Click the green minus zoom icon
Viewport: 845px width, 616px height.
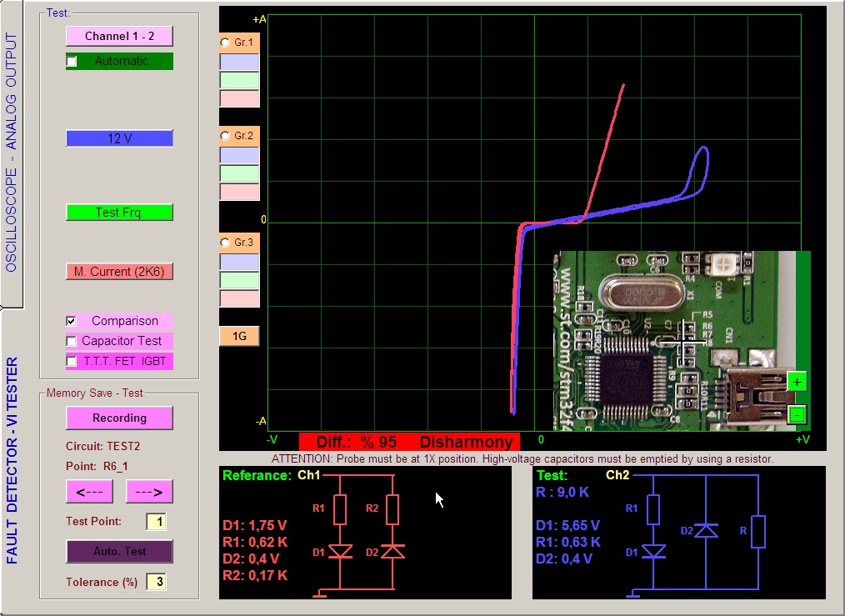pyautogui.click(x=797, y=413)
